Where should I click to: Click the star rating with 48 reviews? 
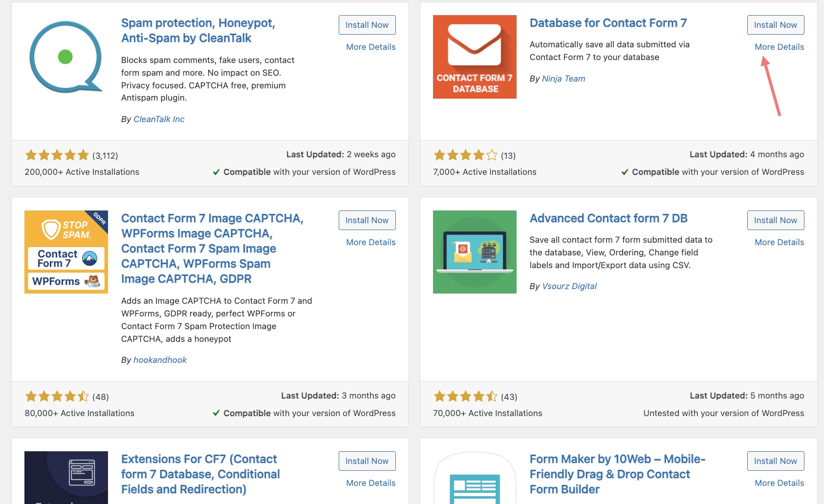pyautogui.click(x=57, y=396)
